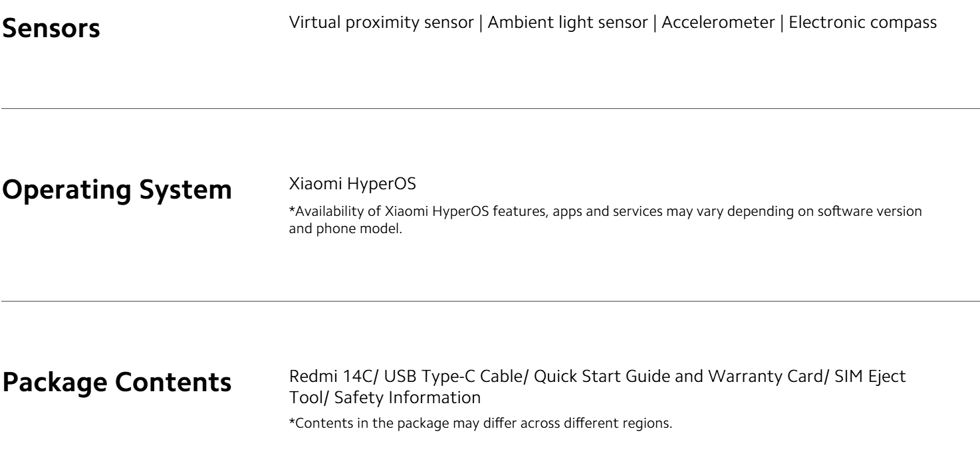Select the Virtual proximity sensor text
Viewport: 980px width, 453px height.
pyautogui.click(x=382, y=22)
